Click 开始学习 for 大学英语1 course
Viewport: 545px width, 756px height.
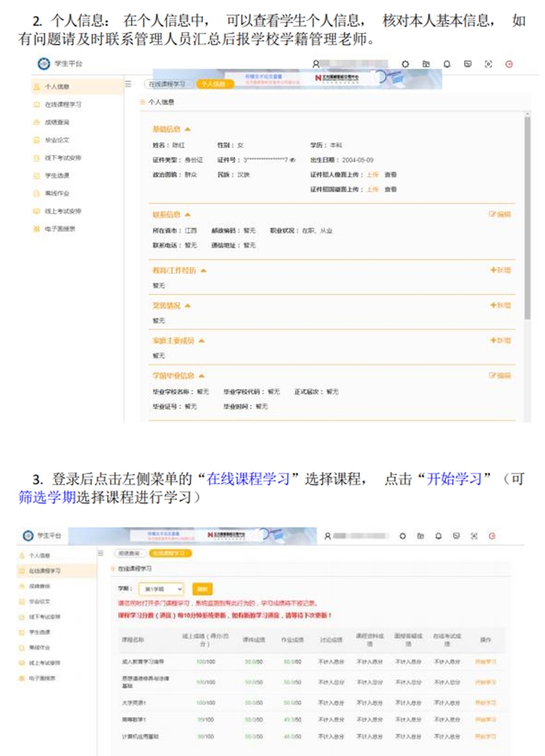[x=486, y=700]
